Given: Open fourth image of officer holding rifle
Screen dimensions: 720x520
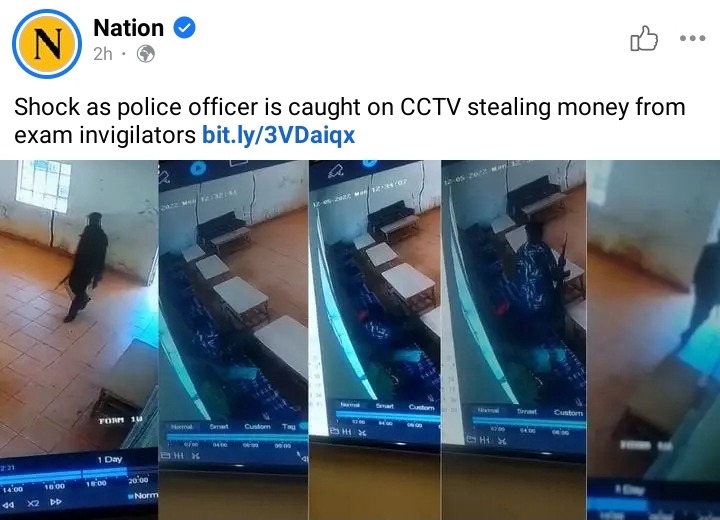Looking at the screenshot, I should (x=513, y=340).
